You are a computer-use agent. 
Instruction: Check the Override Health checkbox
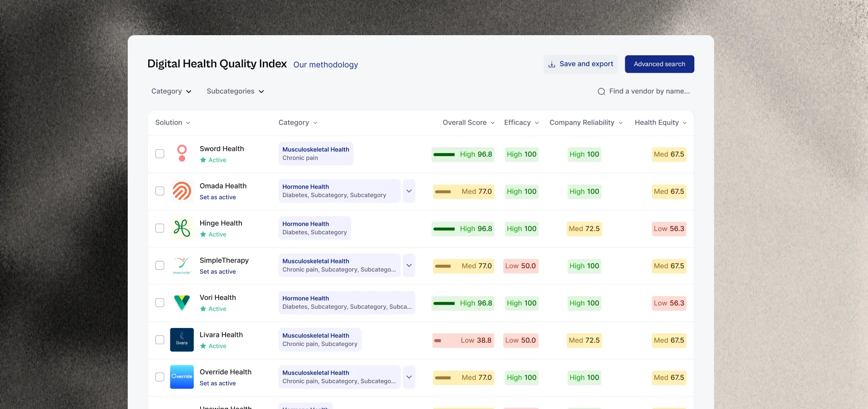[x=160, y=377]
